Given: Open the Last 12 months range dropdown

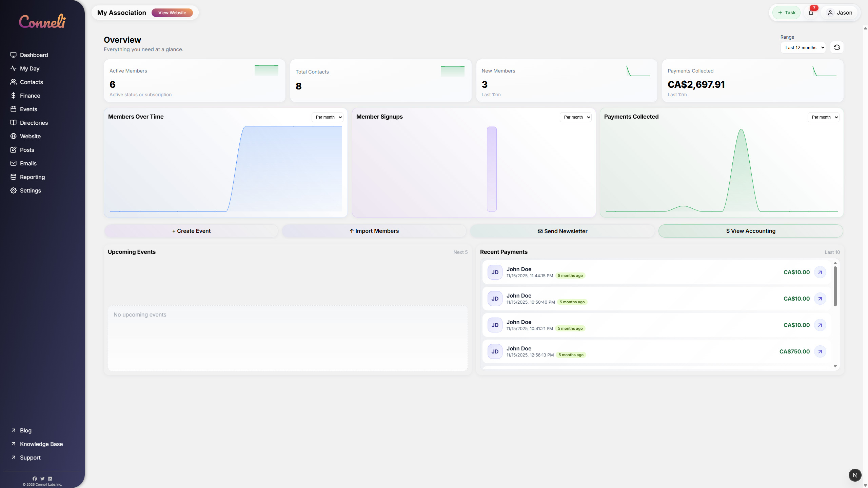Looking at the screenshot, I should [x=803, y=47].
